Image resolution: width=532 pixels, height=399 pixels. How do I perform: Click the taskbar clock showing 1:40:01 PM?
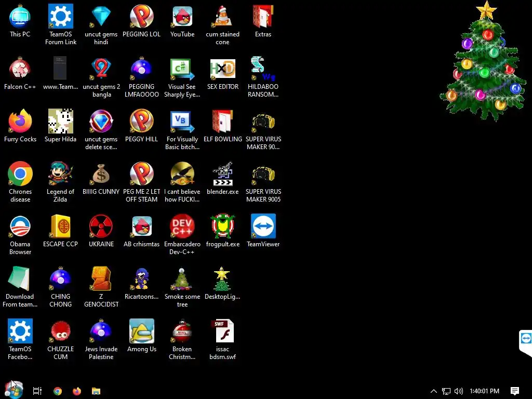coord(485,391)
